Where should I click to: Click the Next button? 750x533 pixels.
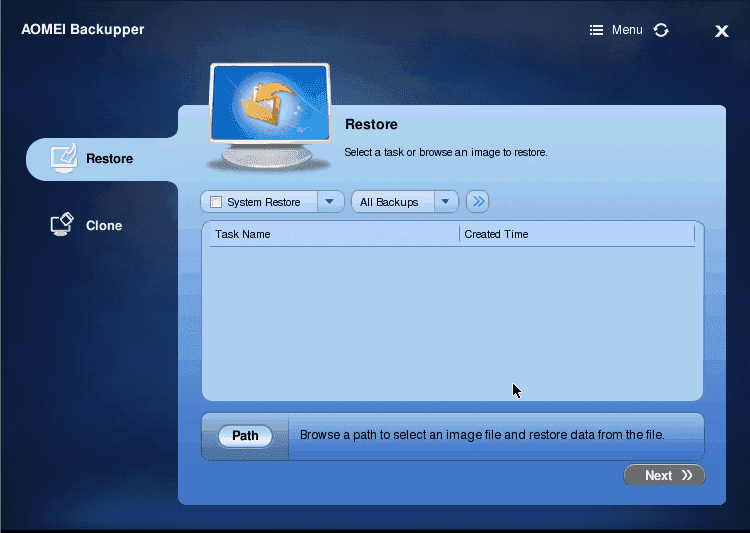click(x=664, y=475)
